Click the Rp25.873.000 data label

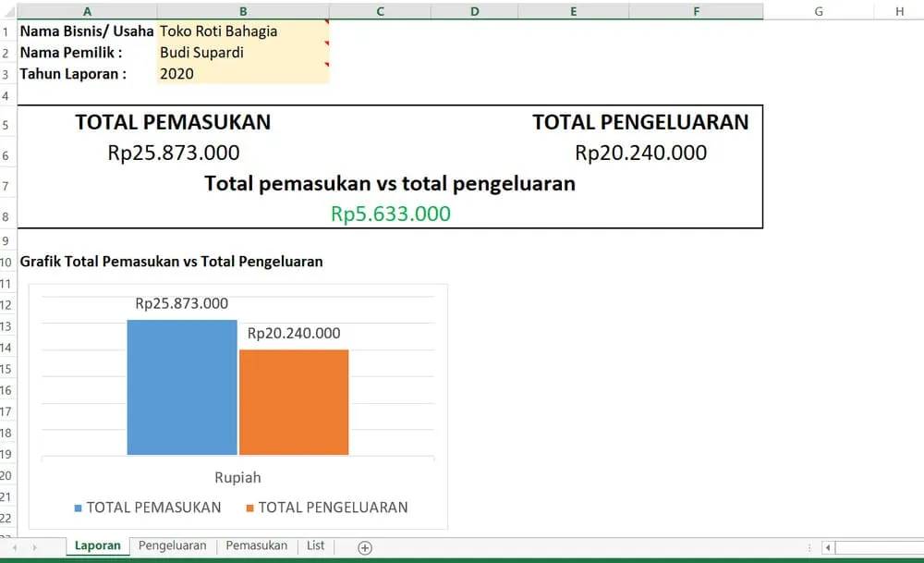tap(182, 302)
